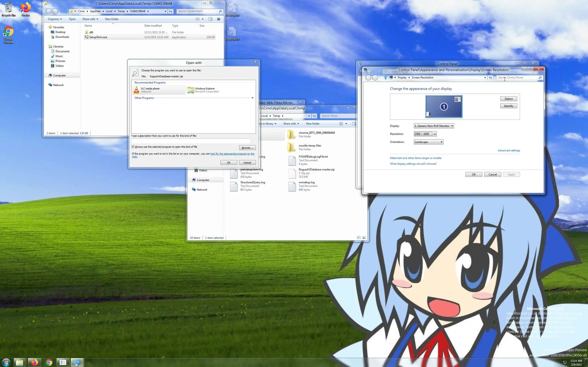Open the Display monitor dropdown
This screenshot has width=588, height=367.
(x=434, y=126)
